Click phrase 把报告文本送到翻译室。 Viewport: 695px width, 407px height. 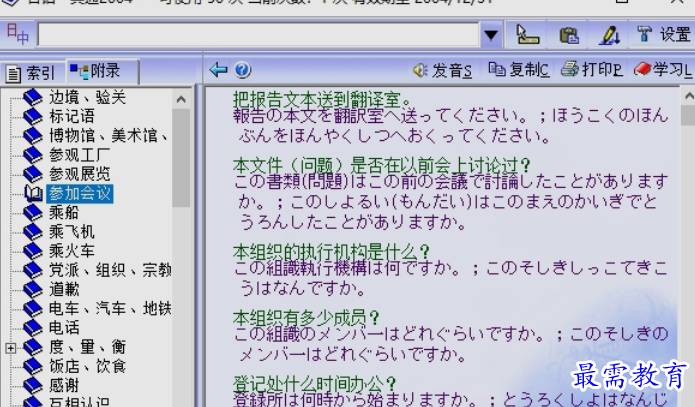coord(322,99)
